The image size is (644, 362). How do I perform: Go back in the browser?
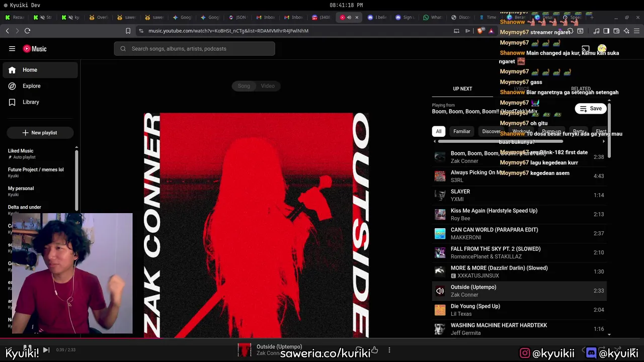coord(8,31)
